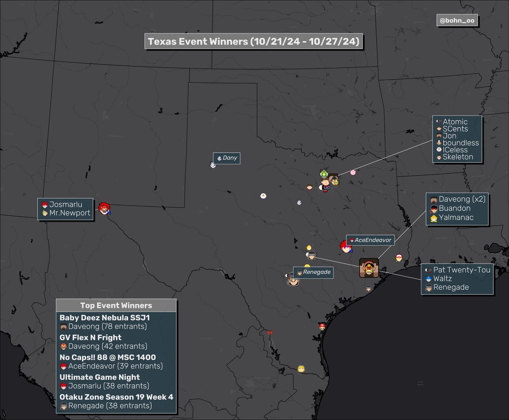Click the @bohn_oo handle label
The image size is (509, 420).
(457, 20)
